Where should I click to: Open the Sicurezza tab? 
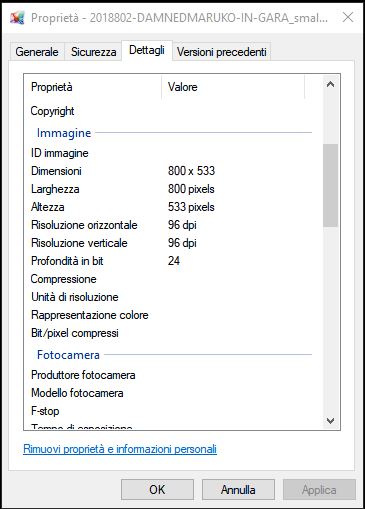point(94,52)
